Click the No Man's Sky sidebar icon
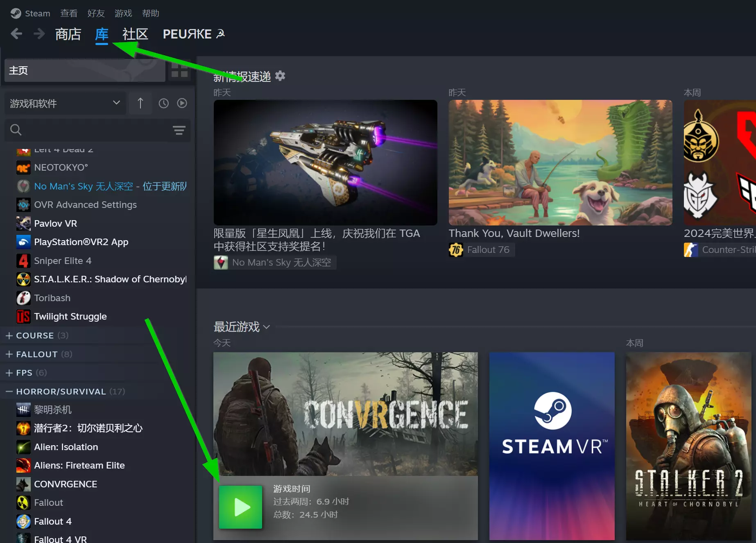 23,186
